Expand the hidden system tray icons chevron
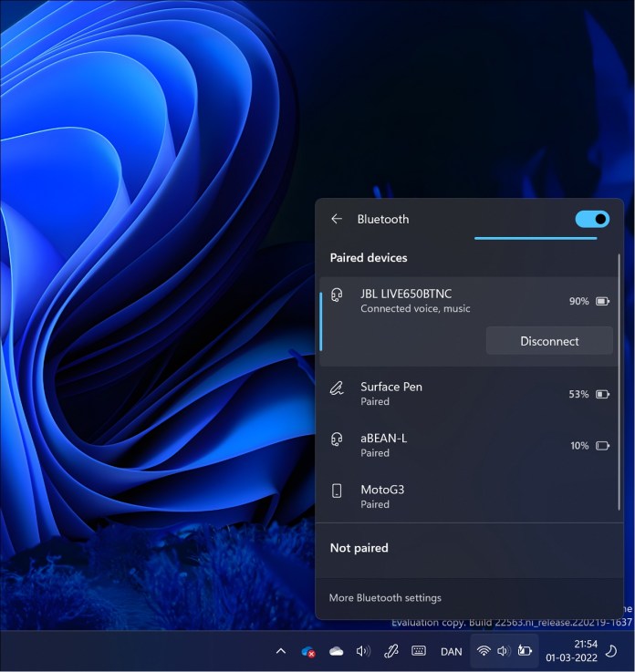Viewport: 635px width, 672px height. click(x=281, y=651)
